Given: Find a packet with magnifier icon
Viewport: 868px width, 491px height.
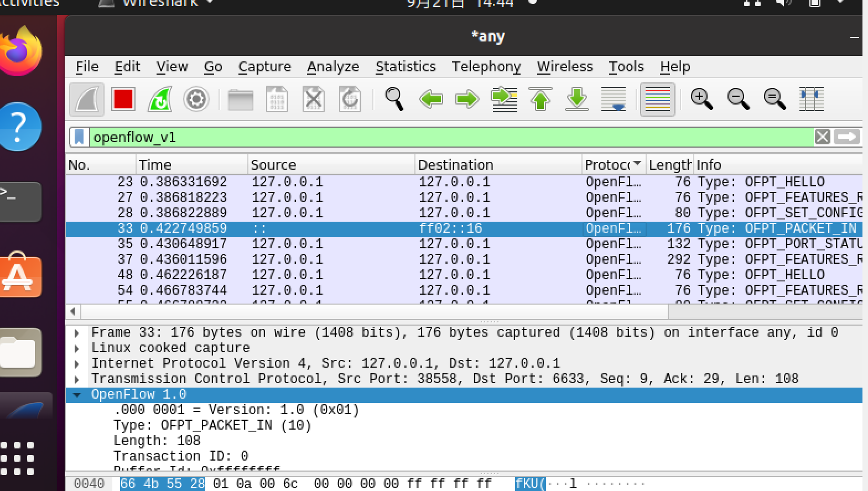Looking at the screenshot, I should (x=394, y=100).
